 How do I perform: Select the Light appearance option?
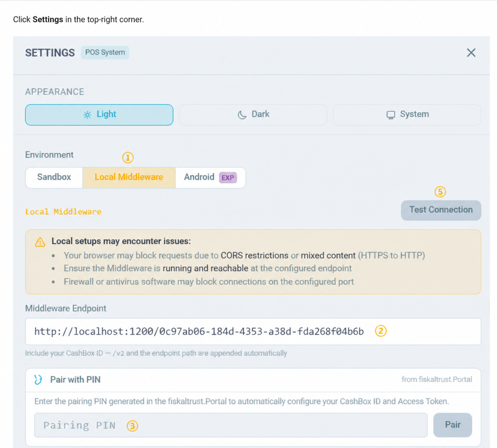point(99,115)
